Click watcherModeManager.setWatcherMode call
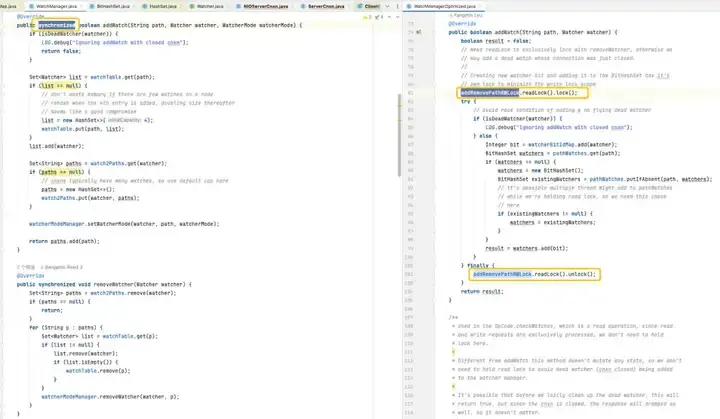The width and height of the screenshot is (720, 419). pos(124,224)
